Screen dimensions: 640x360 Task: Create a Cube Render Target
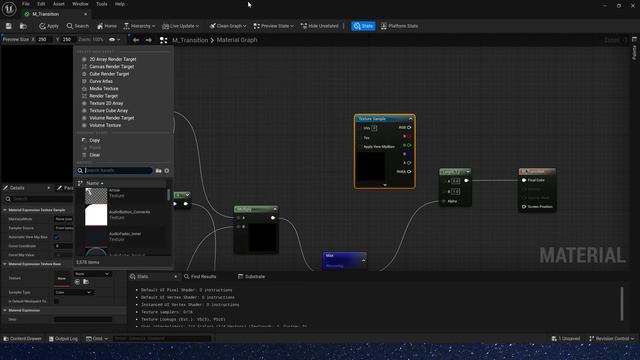[x=109, y=74]
